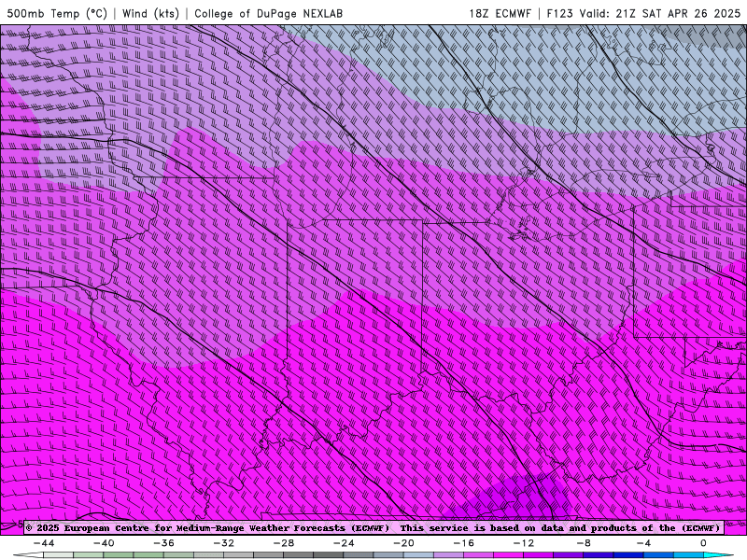Click the '18Z ECMWF' model run label
Screen dimensions: 747x560
point(500,13)
